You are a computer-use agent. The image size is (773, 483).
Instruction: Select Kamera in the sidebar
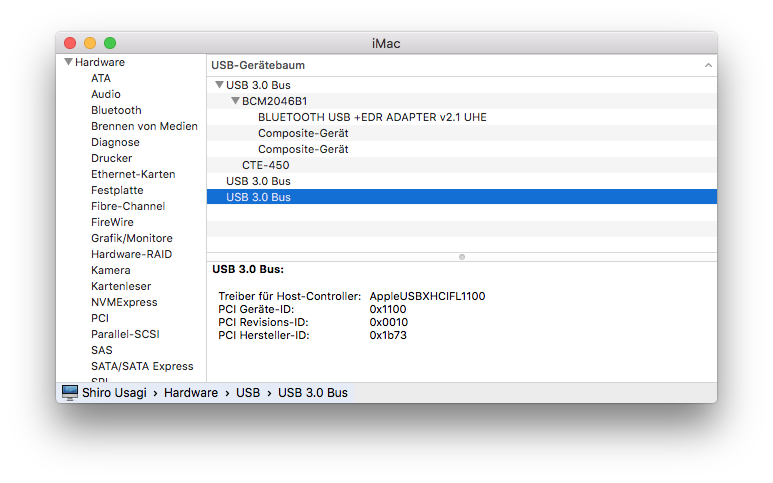110,271
